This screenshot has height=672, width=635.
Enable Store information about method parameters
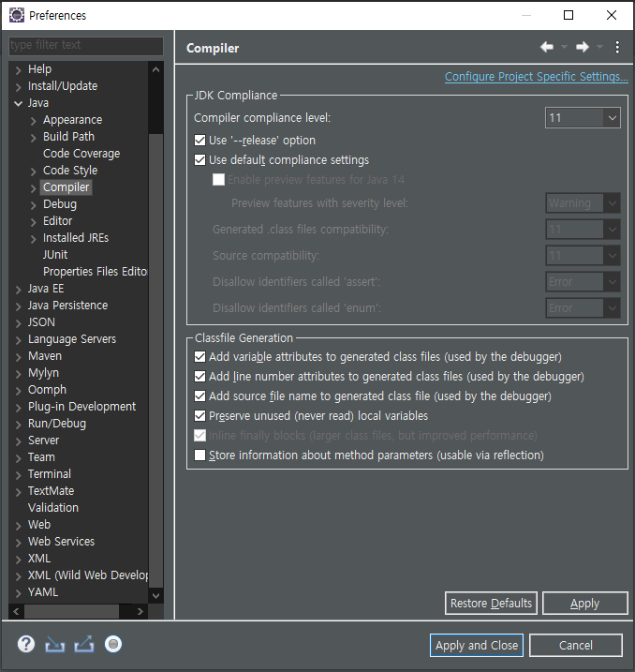click(200, 455)
